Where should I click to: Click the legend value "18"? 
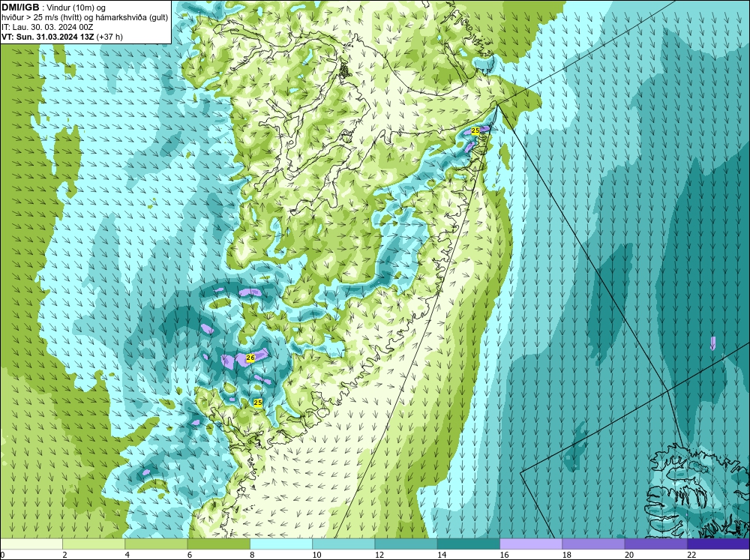click(x=567, y=555)
